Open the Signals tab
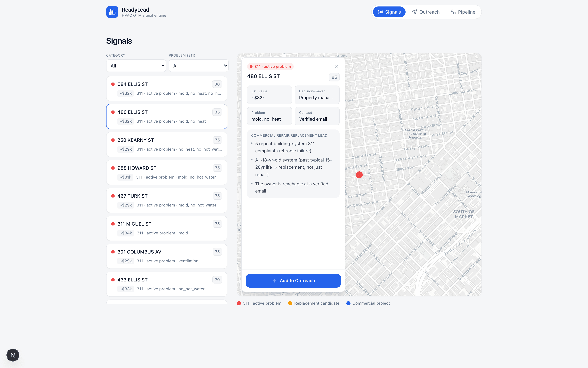 (x=389, y=12)
